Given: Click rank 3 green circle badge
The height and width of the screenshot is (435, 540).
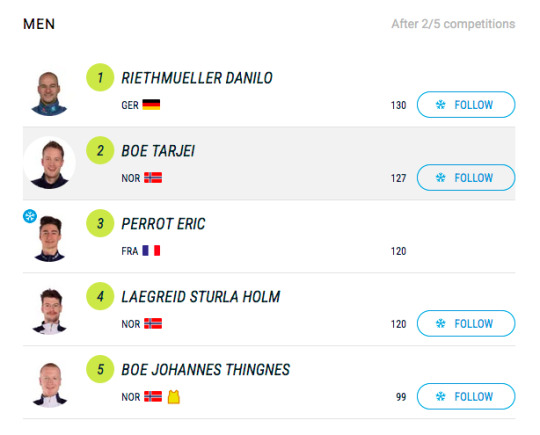Looking at the screenshot, I should (100, 223).
